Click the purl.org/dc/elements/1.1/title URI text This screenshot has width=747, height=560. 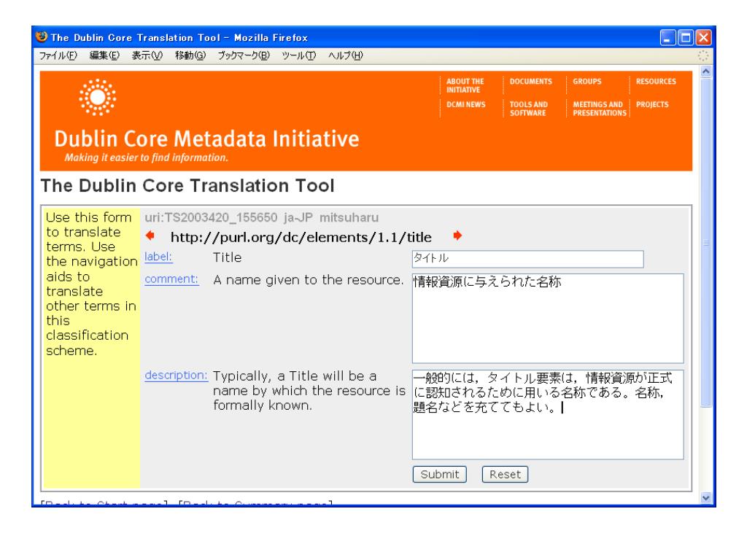pos(301,237)
